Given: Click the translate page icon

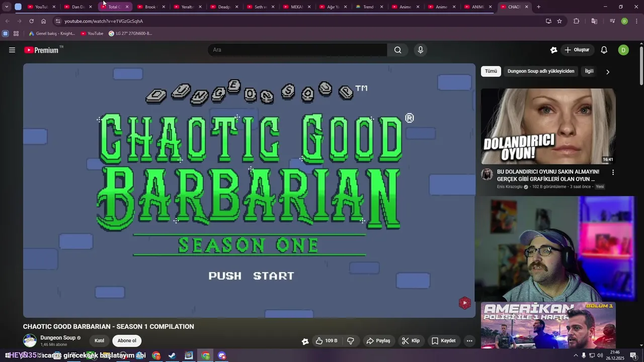Looking at the screenshot, I should click(594, 21).
